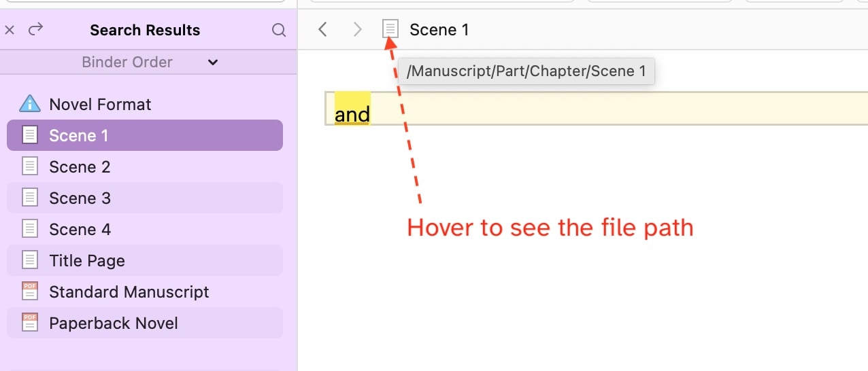Click the magnifying glass search icon
This screenshot has height=371, width=868.
click(x=279, y=30)
